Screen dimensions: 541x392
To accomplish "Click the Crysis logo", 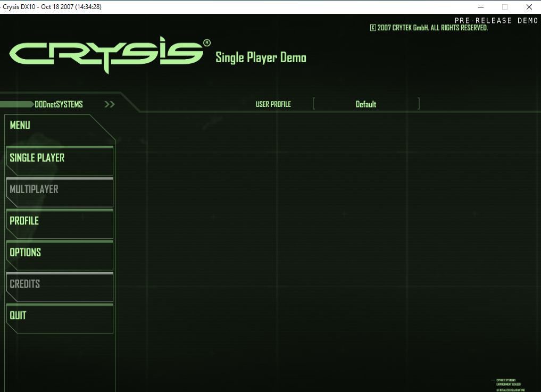I will pyautogui.click(x=110, y=55).
